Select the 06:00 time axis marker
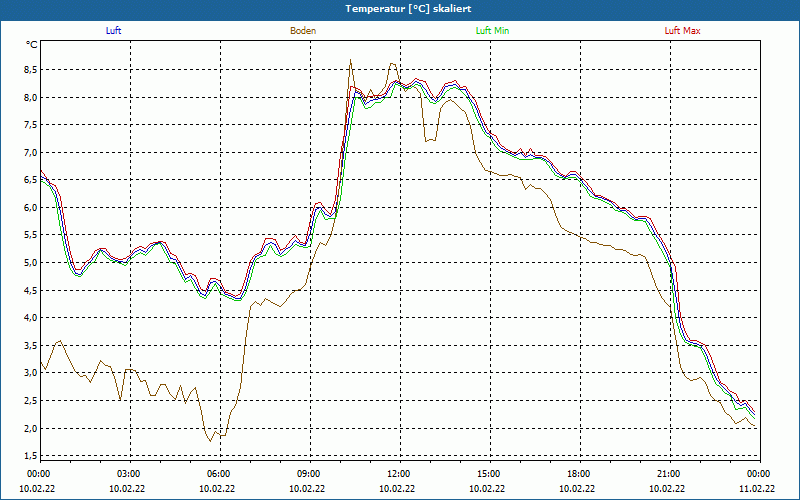The width and height of the screenshot is (800, 500). [x=219, y=474]
